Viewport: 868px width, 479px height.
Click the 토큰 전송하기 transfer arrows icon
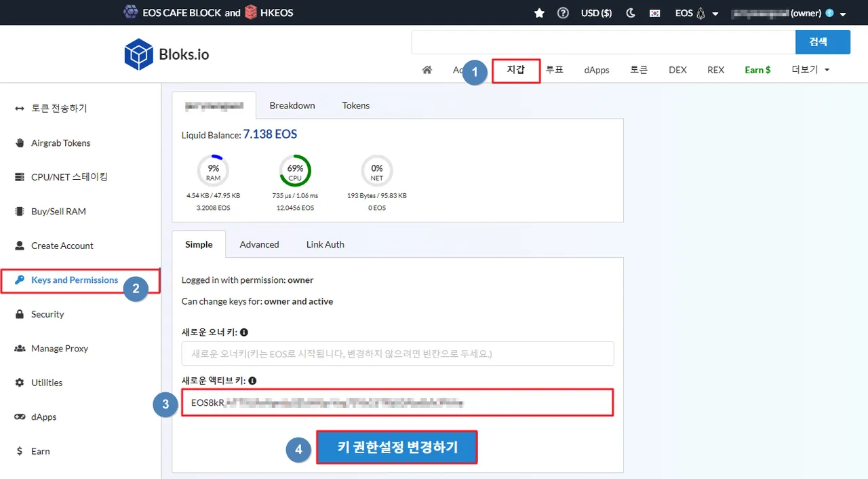(x=20, y=109)
